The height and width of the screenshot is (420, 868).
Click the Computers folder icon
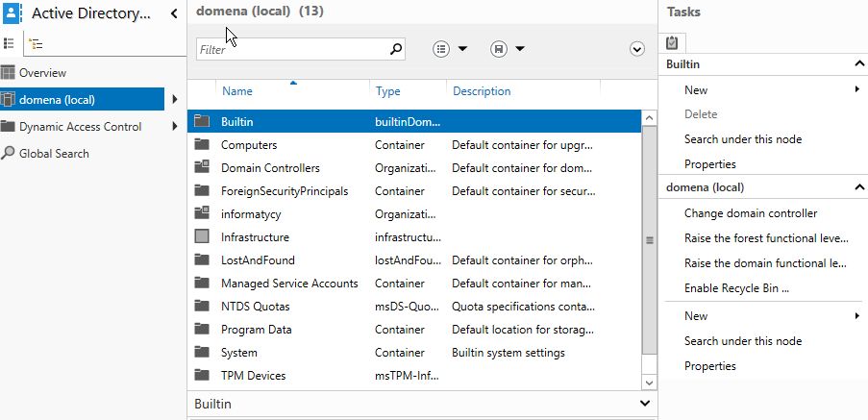click(x=202, y=144)
